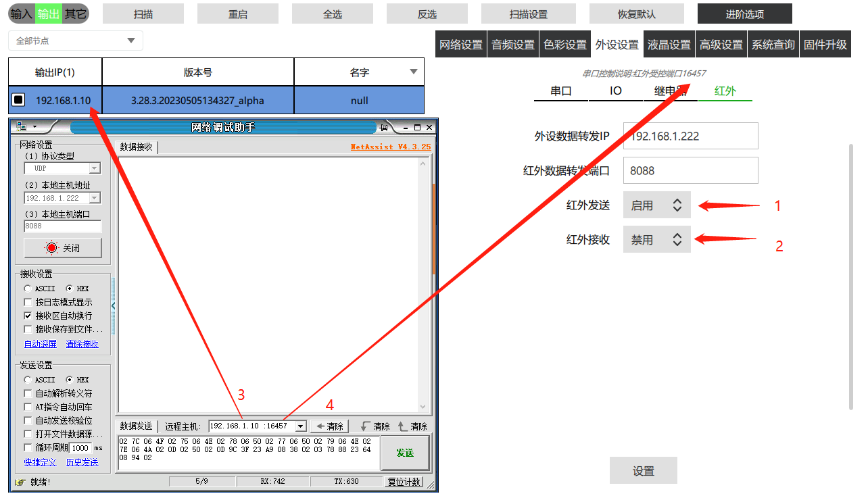Click the 外设数据转发IP input field
Screen dimensions: 868x498
[690, 136]
